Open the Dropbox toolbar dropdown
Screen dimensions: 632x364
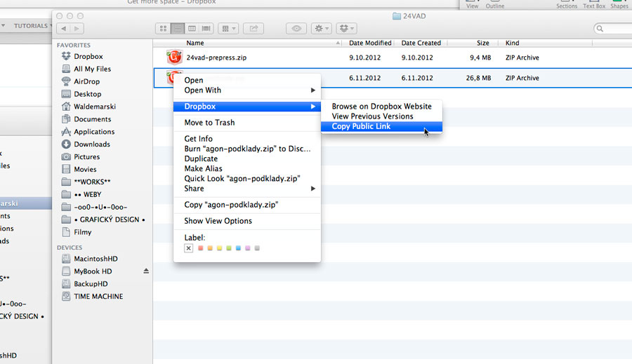pyautogui.click(x=346, y=28)
